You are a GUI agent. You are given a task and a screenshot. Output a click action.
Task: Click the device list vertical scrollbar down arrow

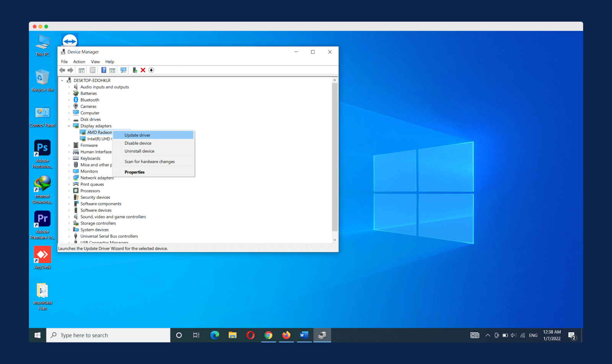click(335, 240)
